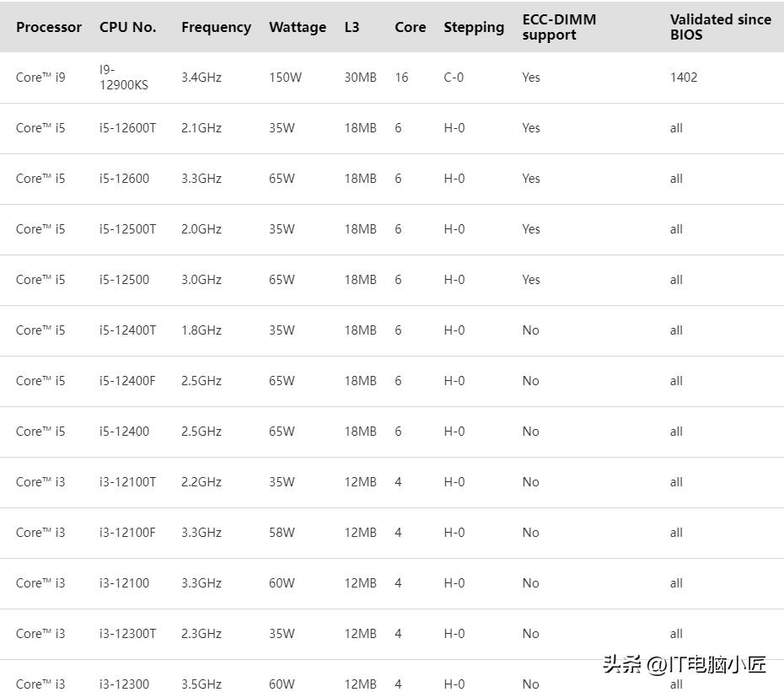Screen dimensions: 784x692
Task: Click the 3.0GHz frequency cell
Action: pyautogui.click(x=201, y=280)
